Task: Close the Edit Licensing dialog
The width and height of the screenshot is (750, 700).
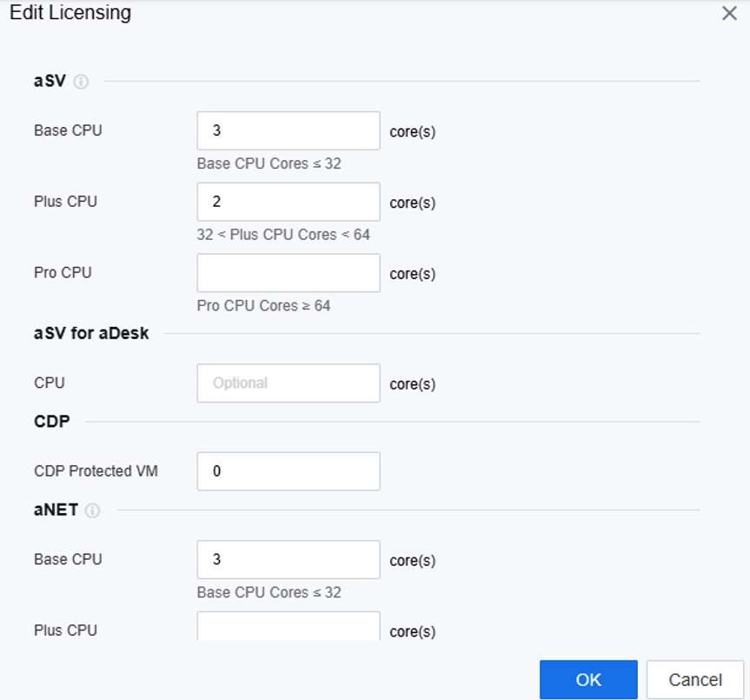Action: pos(729,13)
